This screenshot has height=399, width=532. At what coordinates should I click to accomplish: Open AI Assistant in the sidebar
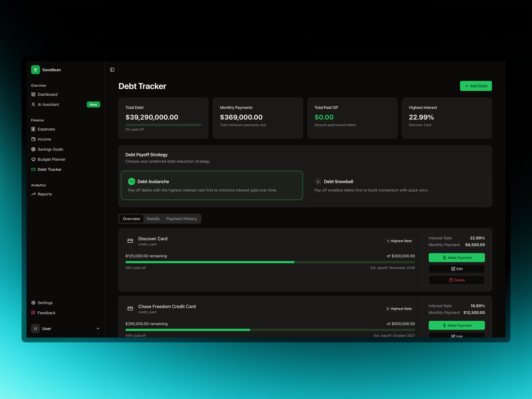click(65, 104)
